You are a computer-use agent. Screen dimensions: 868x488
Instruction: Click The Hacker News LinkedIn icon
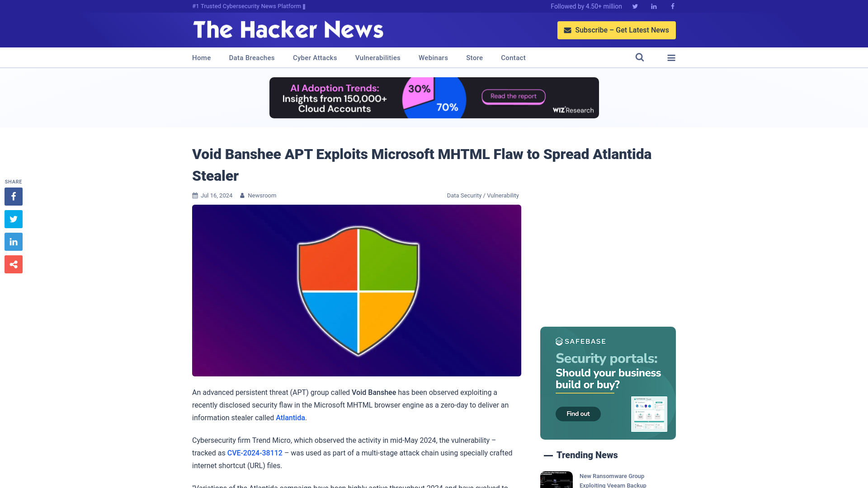pyautogui.click(x=653, y=6)
